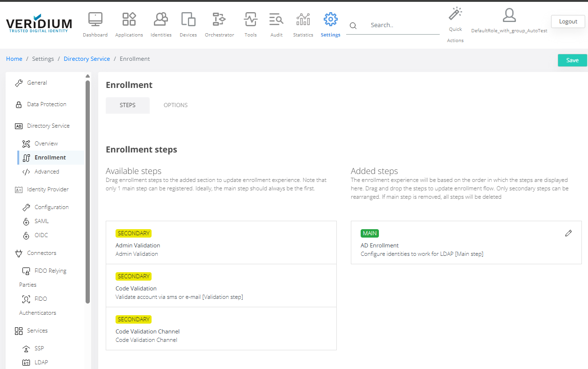The width and height of the screenshot is (588, 369).
Task: Click the AD Enrollment main step card
Action: pos(466,243)
